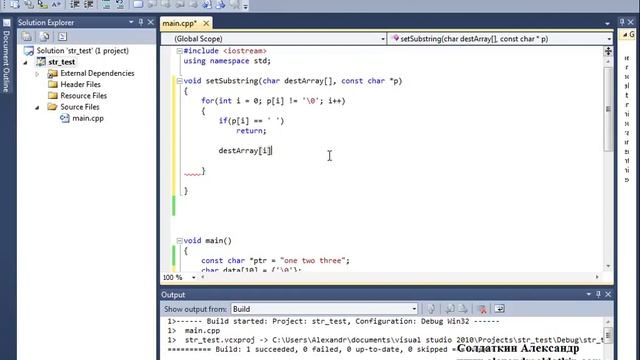Click 'void main()' function declaration

207,240
